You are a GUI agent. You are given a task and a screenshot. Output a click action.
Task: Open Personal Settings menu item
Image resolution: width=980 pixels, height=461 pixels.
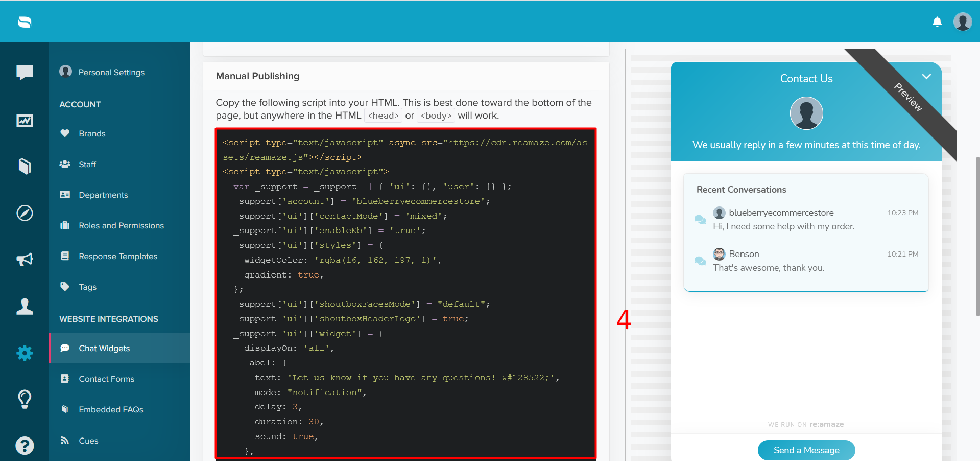[111, 72]
